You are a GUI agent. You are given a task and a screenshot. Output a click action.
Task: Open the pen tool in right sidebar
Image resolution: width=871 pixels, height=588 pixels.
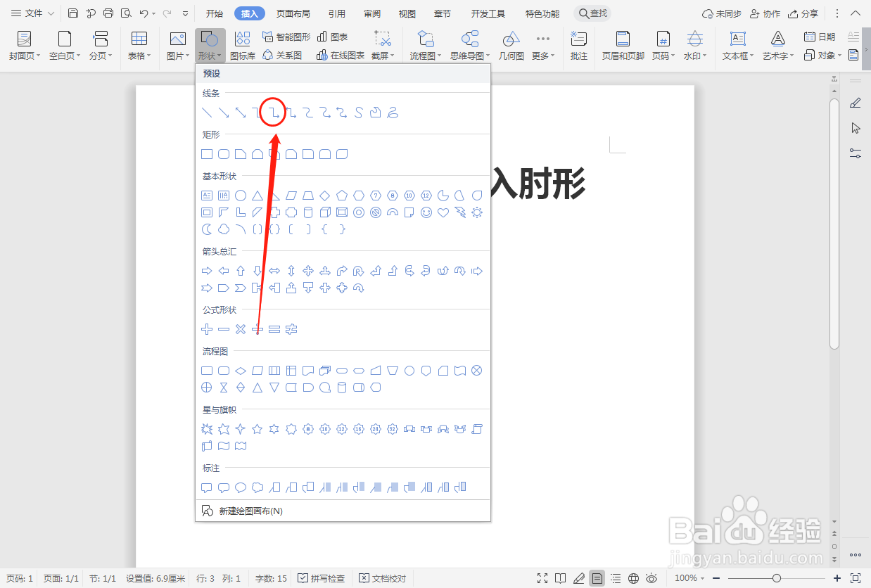[x=856, y=103]
